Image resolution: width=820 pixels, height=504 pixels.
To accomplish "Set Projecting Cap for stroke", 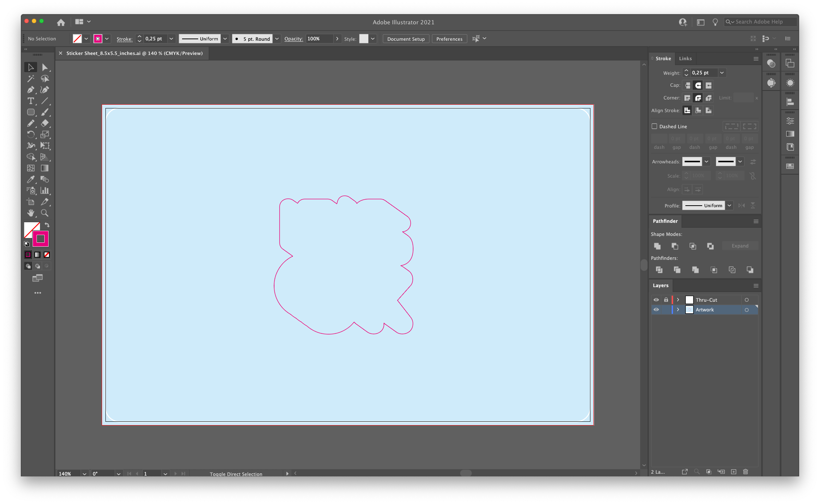I will (709, 86).
